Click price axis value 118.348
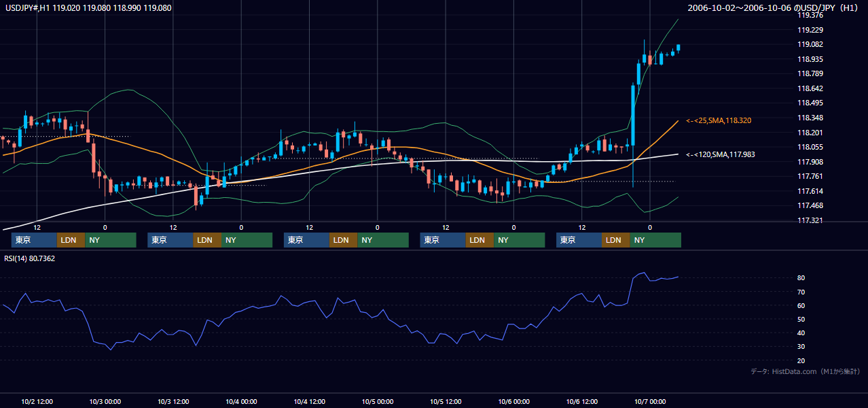The image size is (868, 408). pyautogui.click(x=810, y=118)
